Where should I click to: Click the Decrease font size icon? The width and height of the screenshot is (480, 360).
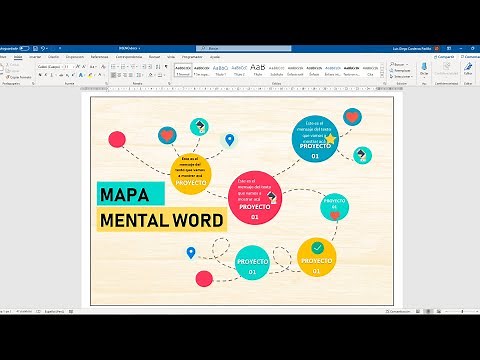(x=84, y=67)
